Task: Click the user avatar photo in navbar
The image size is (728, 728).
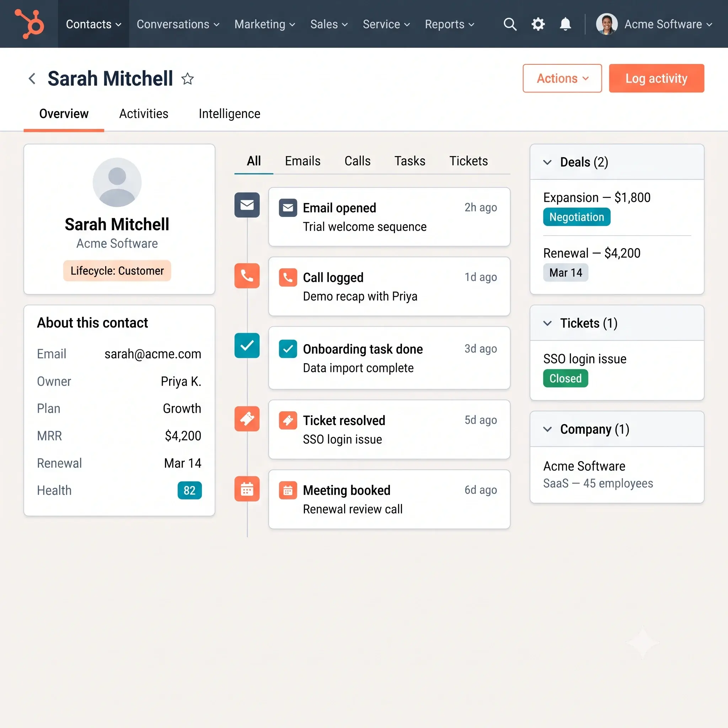Action: [606, 24]
